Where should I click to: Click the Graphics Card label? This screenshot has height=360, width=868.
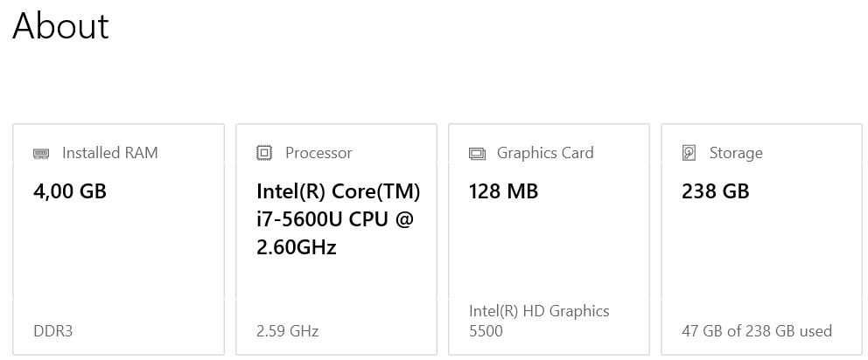(x=545, y=153)
